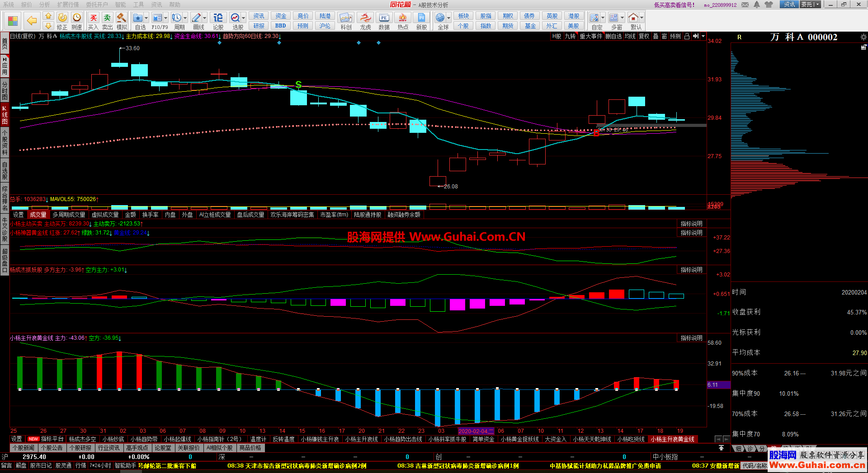868x473 pixels.
Task: Expand the 自选 watchlist dropdown arrow
Action: 146,18
